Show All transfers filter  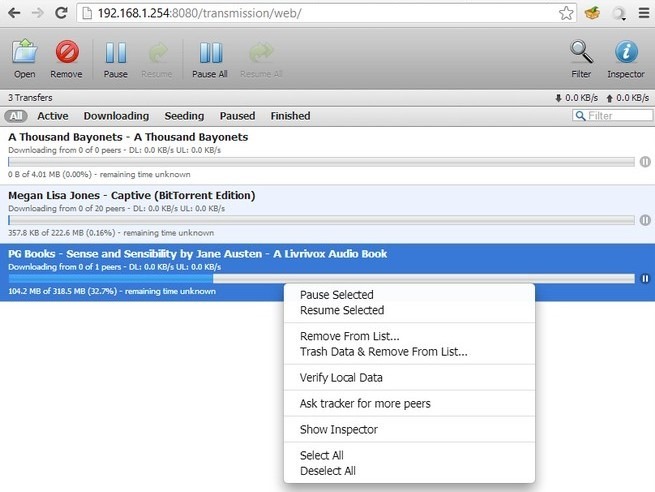[16, 116]
